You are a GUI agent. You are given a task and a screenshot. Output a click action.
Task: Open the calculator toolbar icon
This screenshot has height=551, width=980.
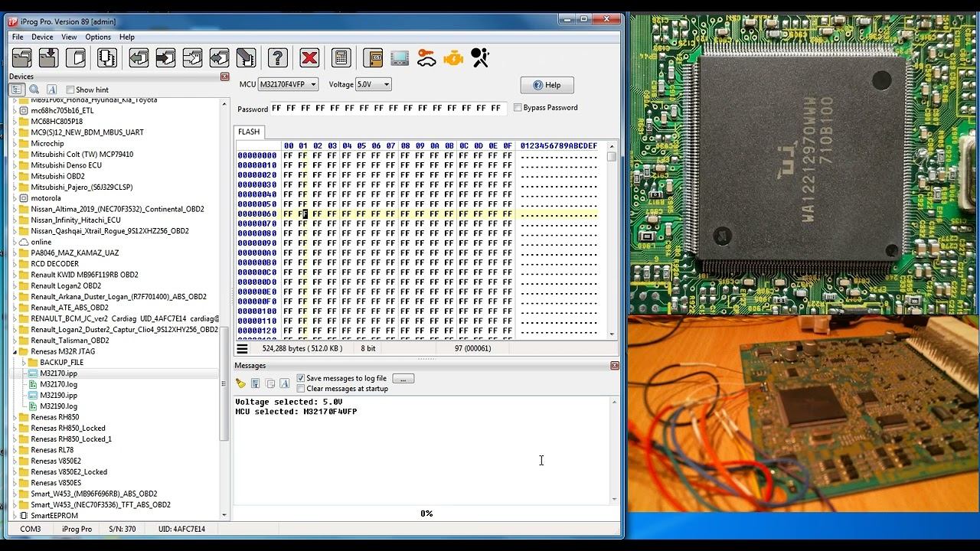[341, 57]
